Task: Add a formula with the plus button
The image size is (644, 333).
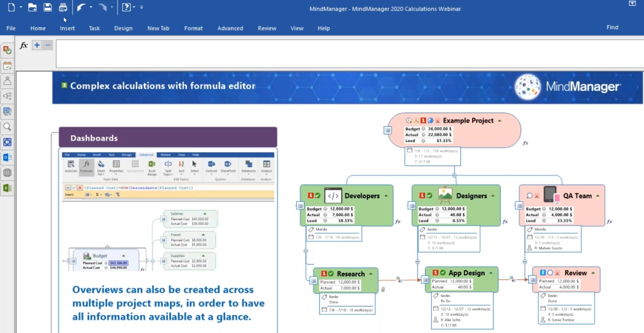Action: [x=37, y=45]
